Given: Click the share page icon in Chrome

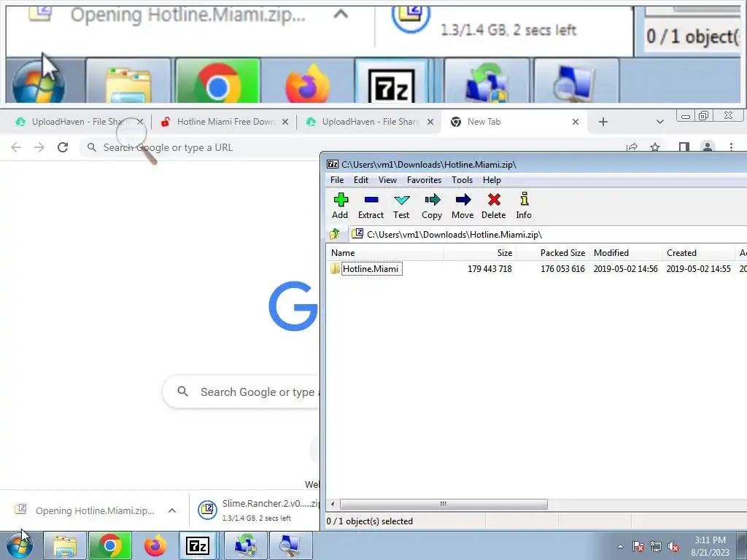Looking at the screenshot, I should [x=632, y=147].
